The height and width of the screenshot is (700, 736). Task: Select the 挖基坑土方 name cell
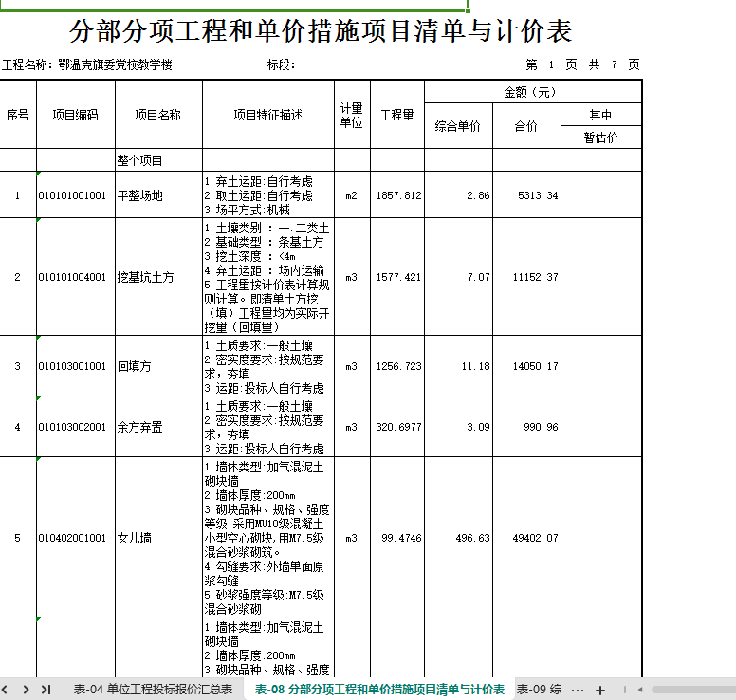[x=158, y=277]
